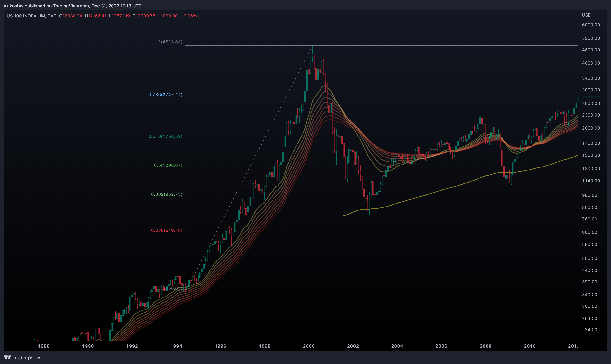Click the 4600.00 price axis label
The image size is (611, 364).
click(x=591, y=50)
